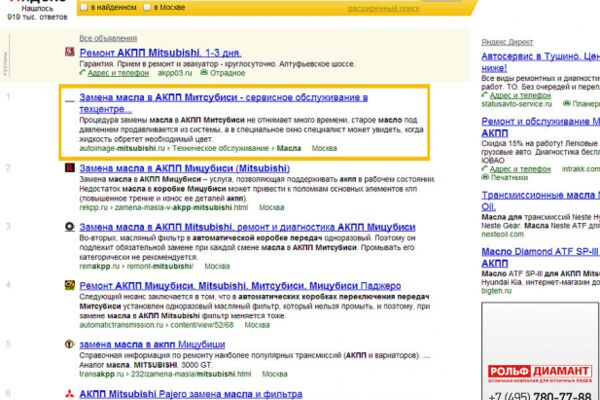Open result "АКПП Mitsubishi Pajero замена масла и фильтра"
The width and height of the screenshot is (600, 400).
[191, 394]
